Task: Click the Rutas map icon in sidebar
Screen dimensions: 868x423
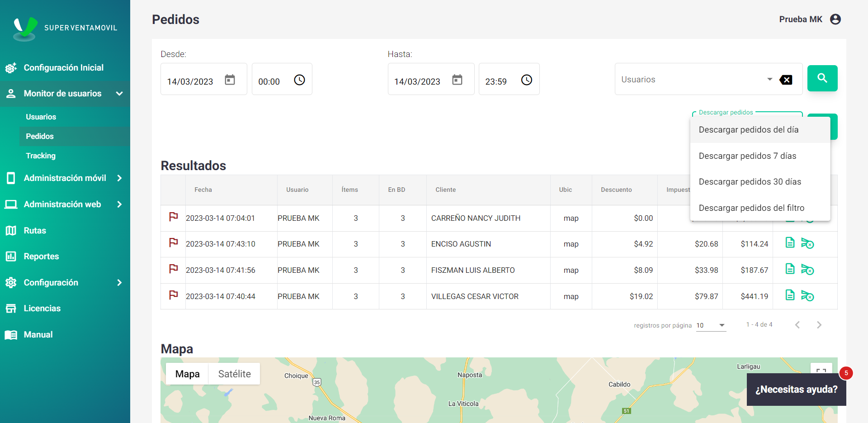Action: tap(11, 231)
